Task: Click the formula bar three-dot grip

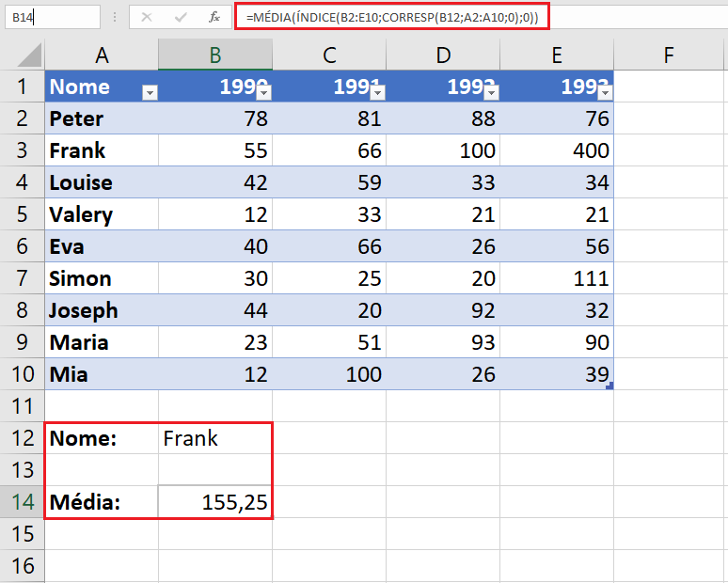Action: point(114,18)
